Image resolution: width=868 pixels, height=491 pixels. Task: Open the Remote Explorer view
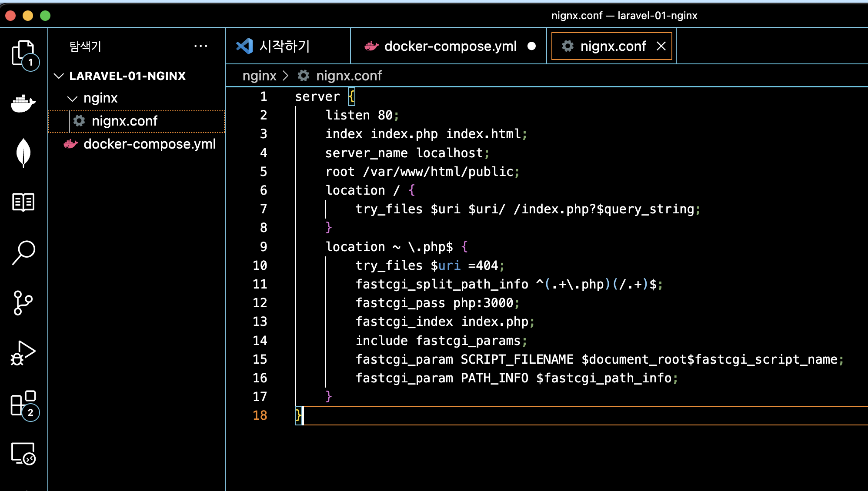pyautogui.click(x=23, y=454)
